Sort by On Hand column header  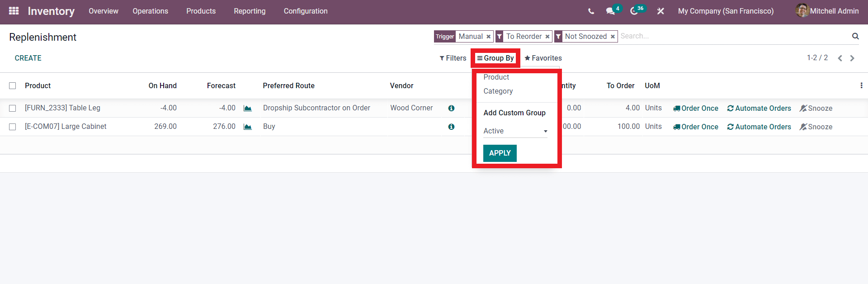pos(162,85)
